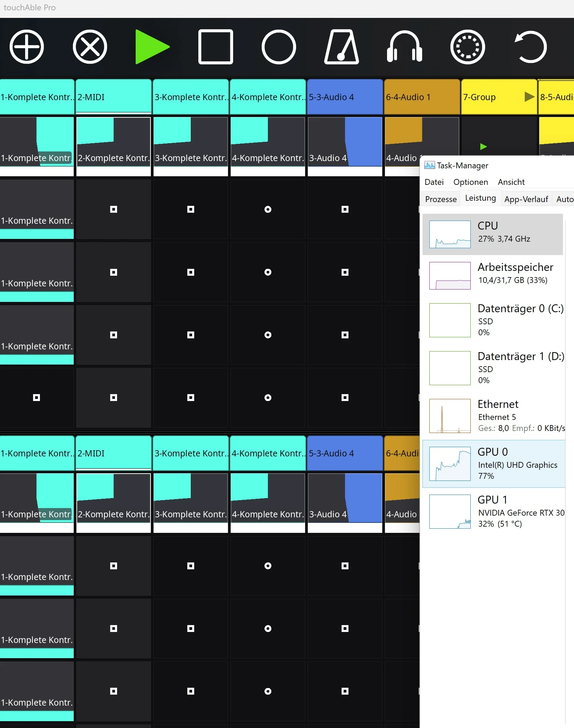Click the undo arrow icon
The image size is (574, 728).
pos(531,47)
